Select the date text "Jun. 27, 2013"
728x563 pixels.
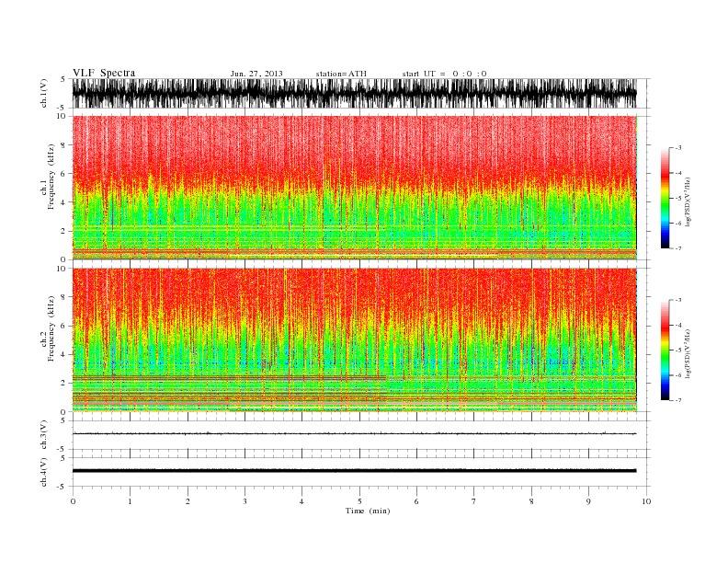(x=256, y=74)
